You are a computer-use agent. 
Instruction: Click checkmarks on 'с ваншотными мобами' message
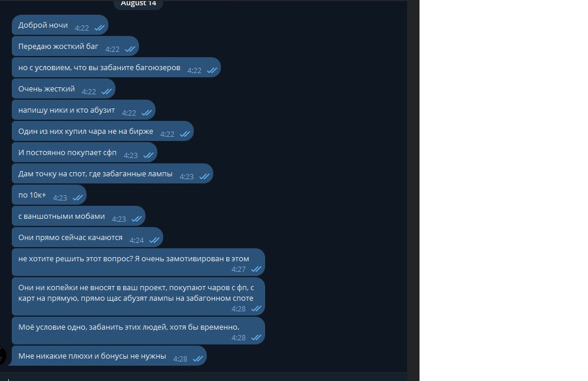(x=137, y=219)
